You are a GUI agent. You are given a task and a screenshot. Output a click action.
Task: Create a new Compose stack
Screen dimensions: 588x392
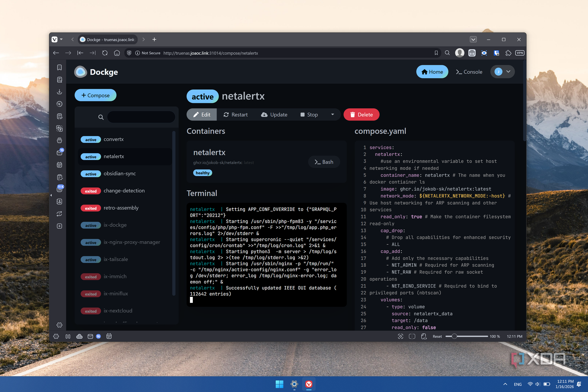[x=96, y=95]
